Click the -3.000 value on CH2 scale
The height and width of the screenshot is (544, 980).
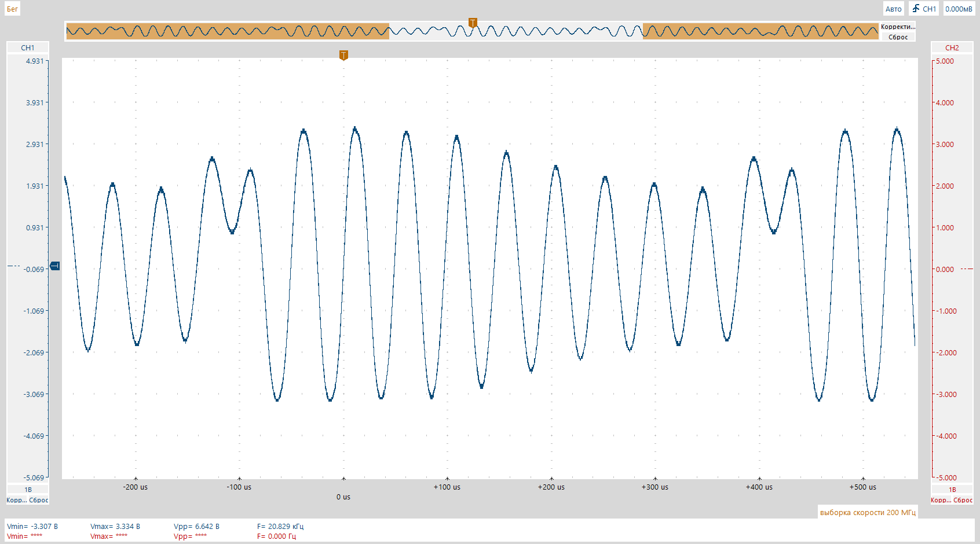tap(946, 394)
